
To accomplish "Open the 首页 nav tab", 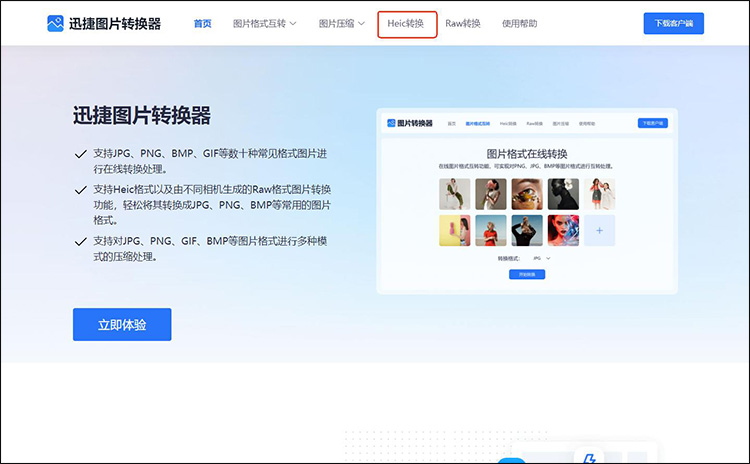I will 202,23.
